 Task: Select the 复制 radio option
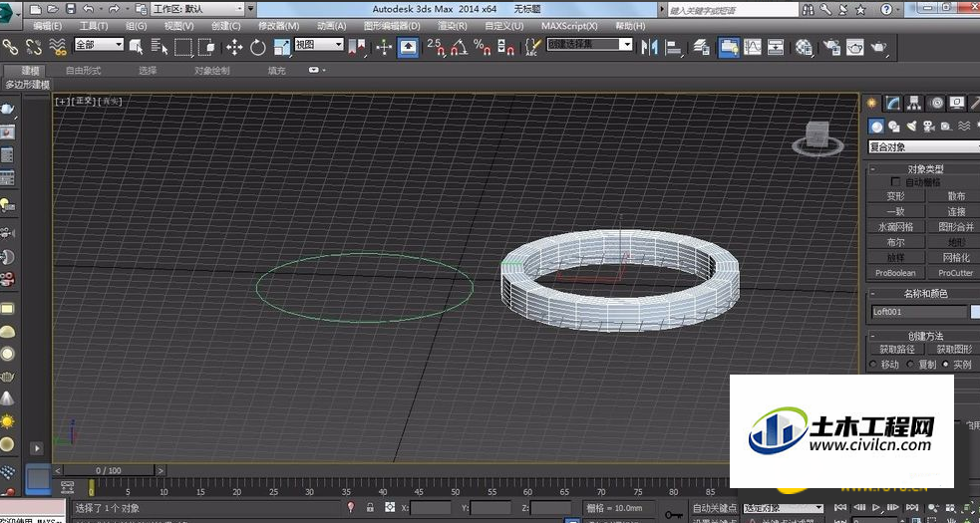tap(910, 365)
